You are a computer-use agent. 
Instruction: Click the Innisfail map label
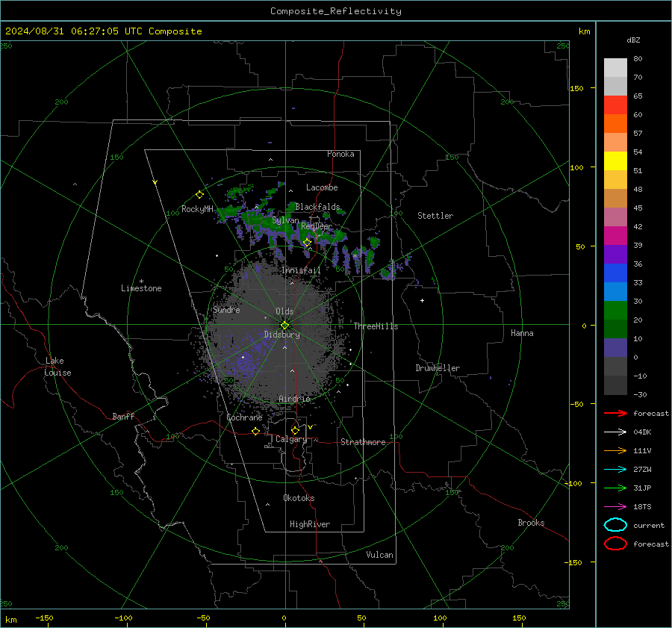301,270
